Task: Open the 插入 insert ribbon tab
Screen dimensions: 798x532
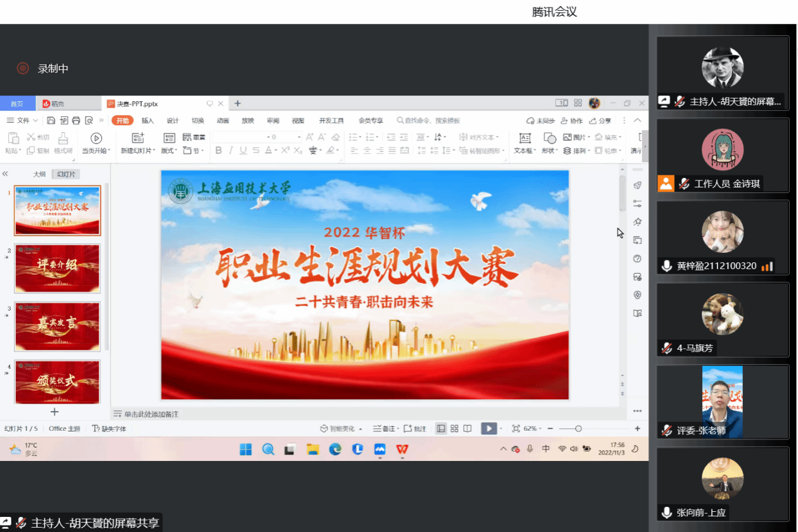Action: 147,121
